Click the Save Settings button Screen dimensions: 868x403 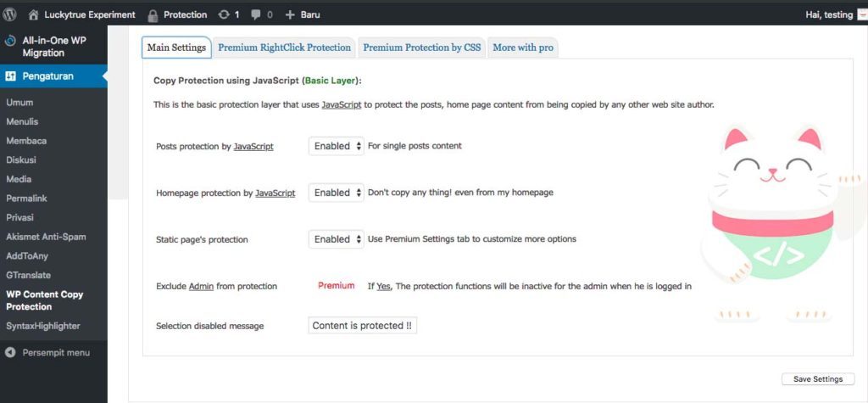tap(818, 379)
